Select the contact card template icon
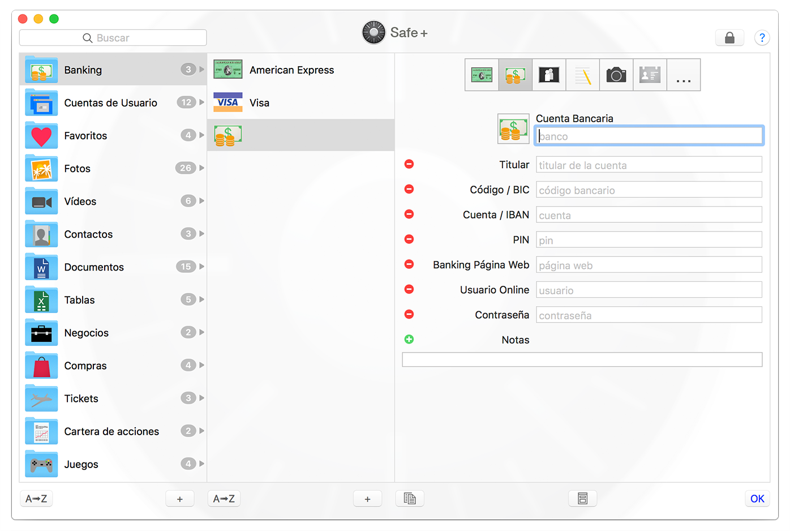This screenshot has width=790, height=532. coord(650,75)
